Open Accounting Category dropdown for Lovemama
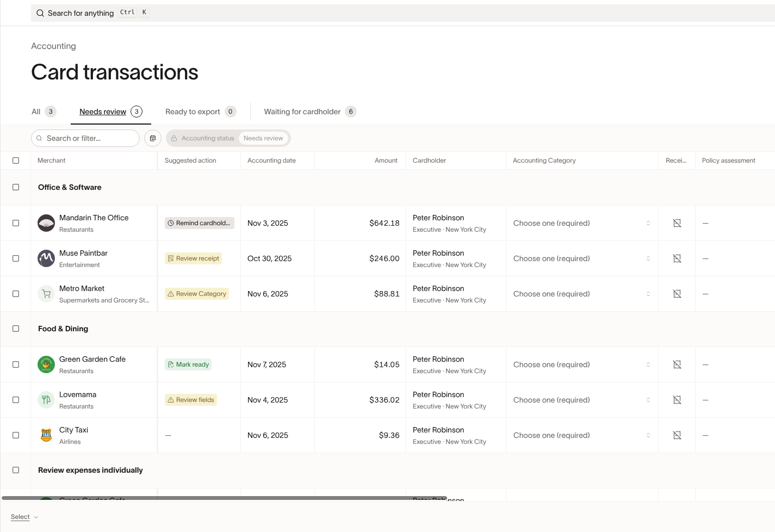The width and height of the screenshot is (775, 532). [582, 400]
